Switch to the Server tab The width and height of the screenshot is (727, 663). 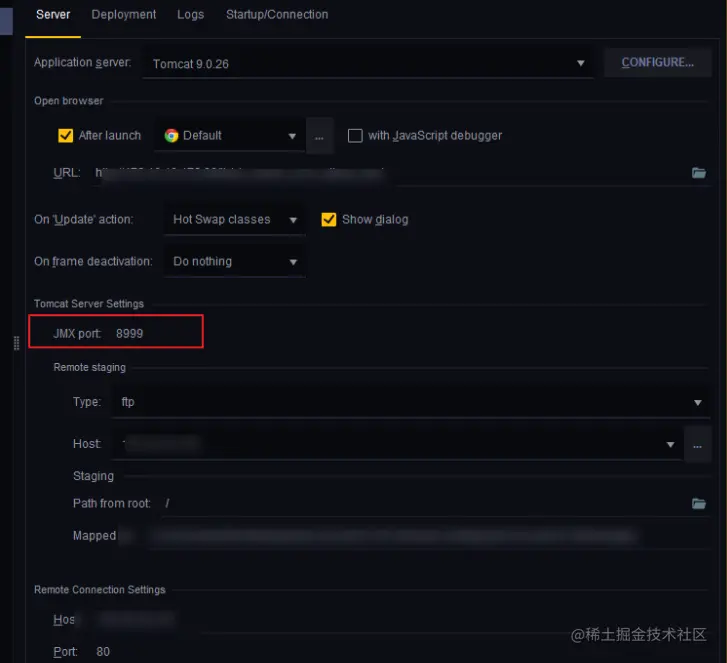coord(53,15)
